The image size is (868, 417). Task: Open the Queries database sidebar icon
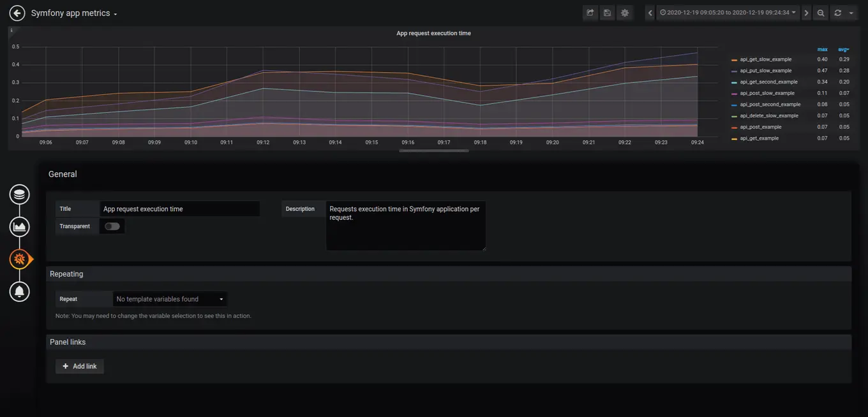[x=20, y=194]
